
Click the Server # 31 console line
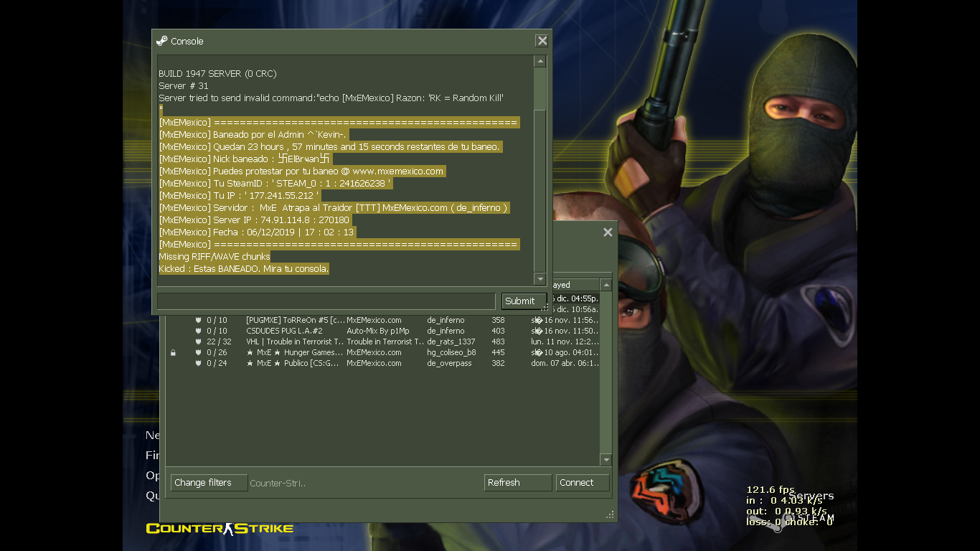pos(184,85)
